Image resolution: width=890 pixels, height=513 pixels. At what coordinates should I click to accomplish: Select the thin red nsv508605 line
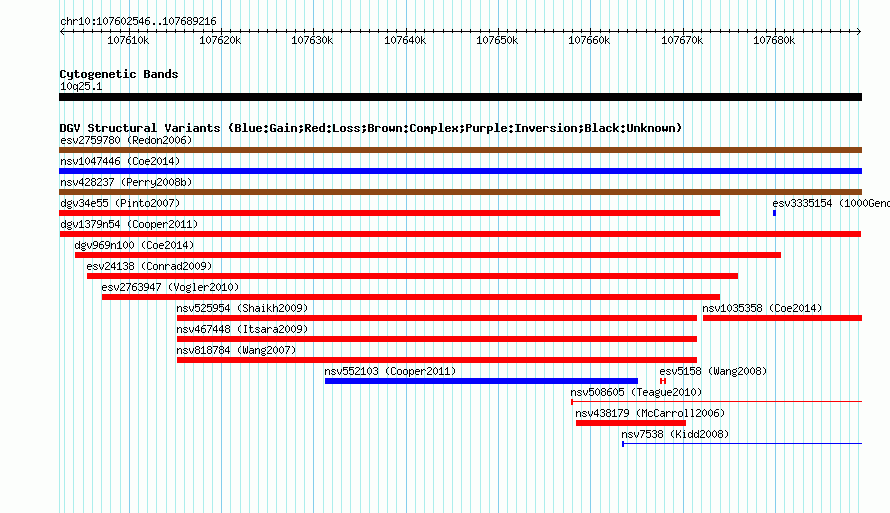[x=716, y=402]
